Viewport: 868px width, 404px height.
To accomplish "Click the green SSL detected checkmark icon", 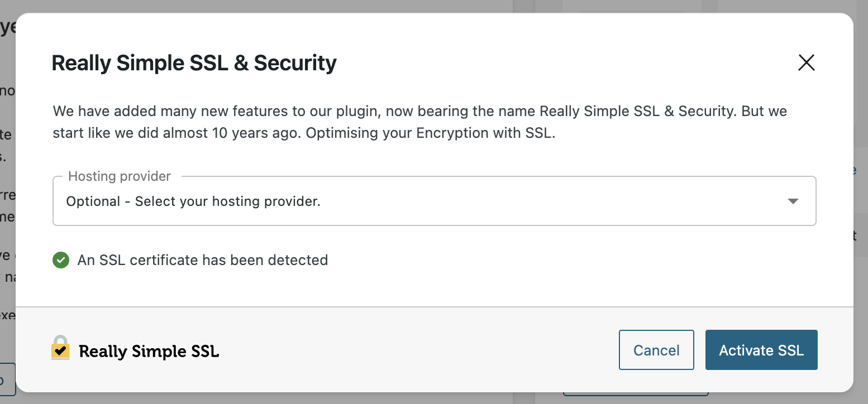I will tap(61, 260).
